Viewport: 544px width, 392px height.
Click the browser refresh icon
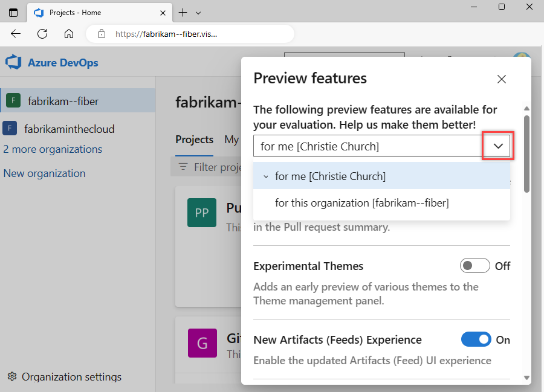point(42,34)
